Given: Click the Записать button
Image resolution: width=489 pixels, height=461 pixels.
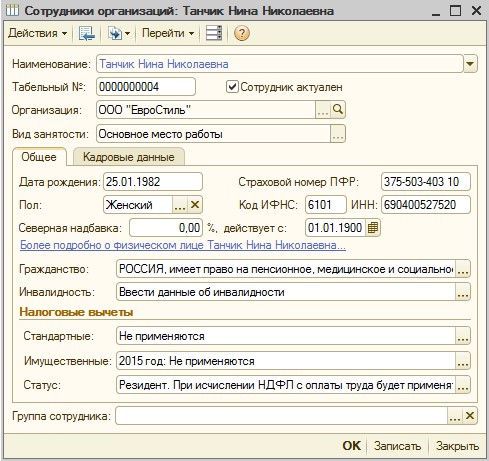Looking at the screenshot, I should tap(397, 446).
